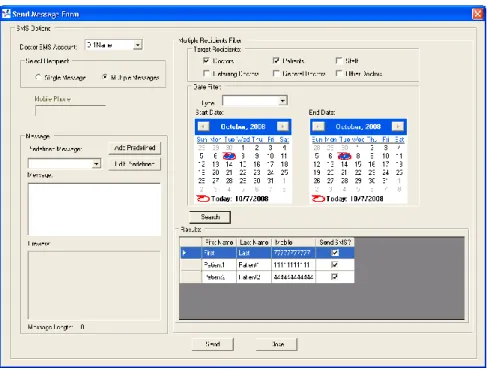This screenshot has width=487, height=371.
Task: Open the Doctor SMS Account dropdown
Action: [x=138, y=45]
